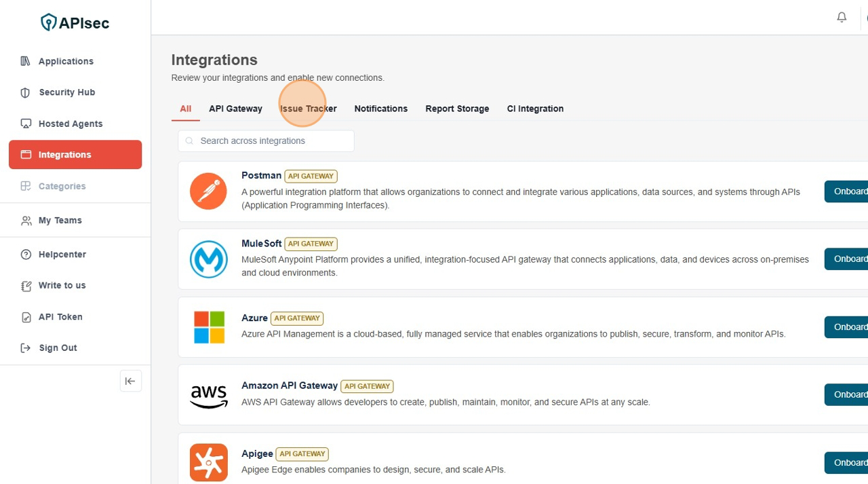
Task: Select the Issue Tracker tab
Action: pos(309,109)
